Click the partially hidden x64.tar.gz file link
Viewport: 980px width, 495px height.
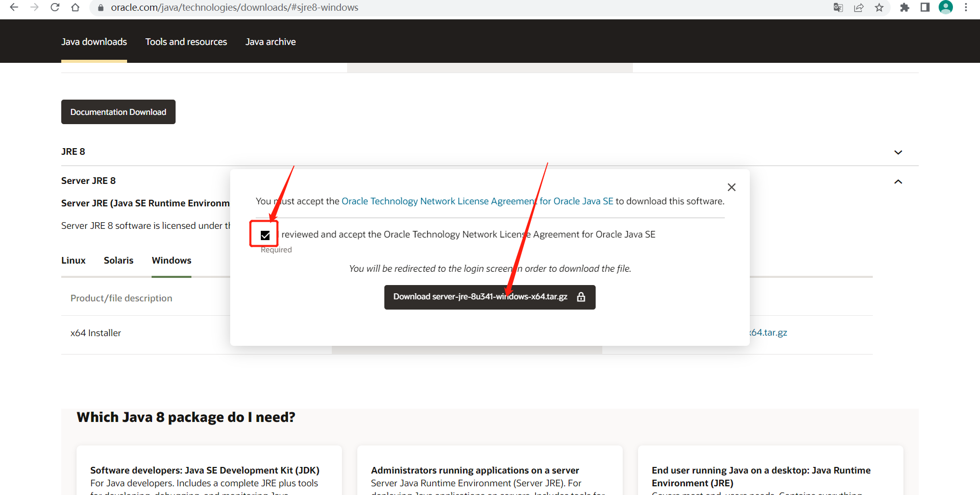(x=768, y=333)
